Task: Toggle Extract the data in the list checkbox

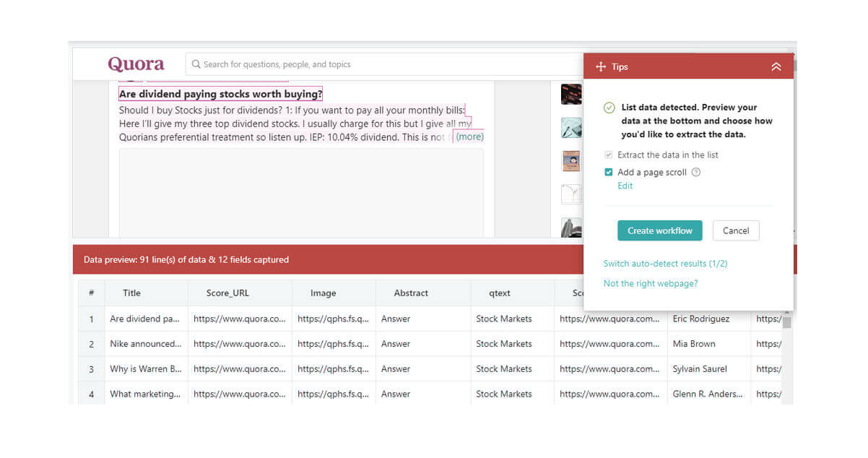Action: tap(609, 155)
